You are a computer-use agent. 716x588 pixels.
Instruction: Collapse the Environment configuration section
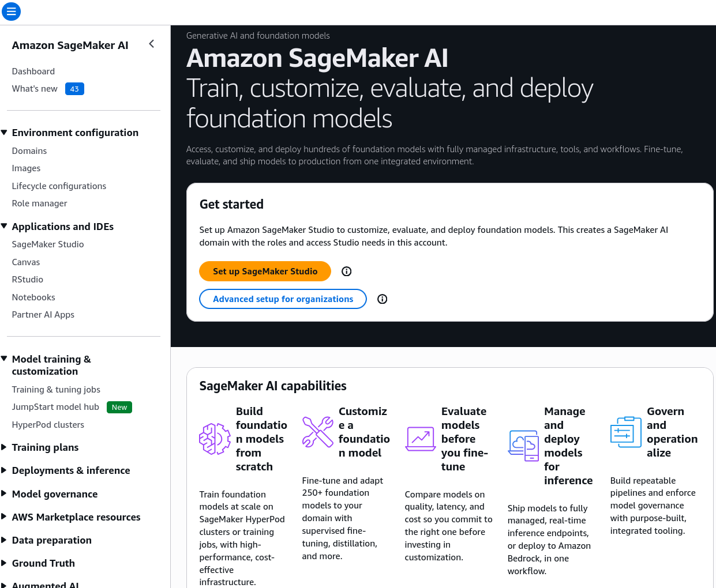[x=5, y=133]
